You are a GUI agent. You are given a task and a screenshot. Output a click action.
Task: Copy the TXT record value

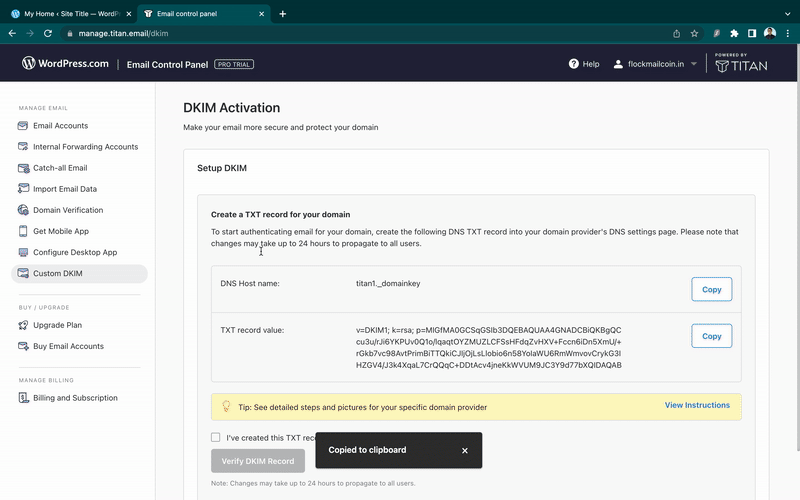click(x=711, y=336)
